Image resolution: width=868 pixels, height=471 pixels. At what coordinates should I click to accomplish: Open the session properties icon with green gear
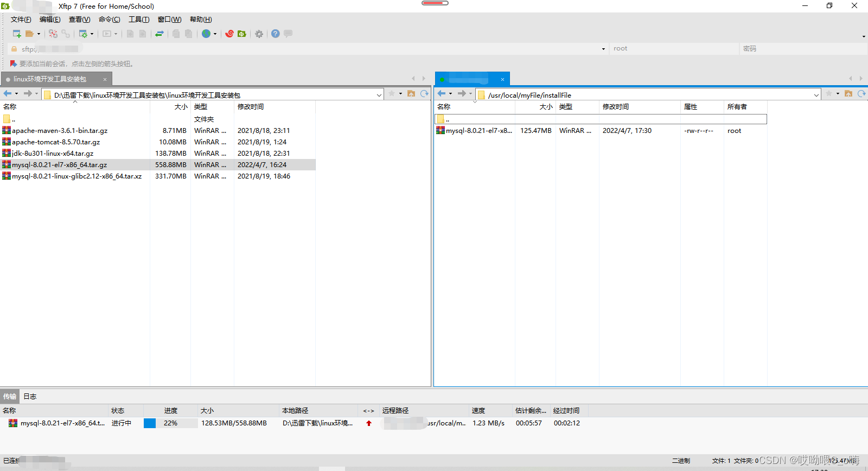[83, 34]
